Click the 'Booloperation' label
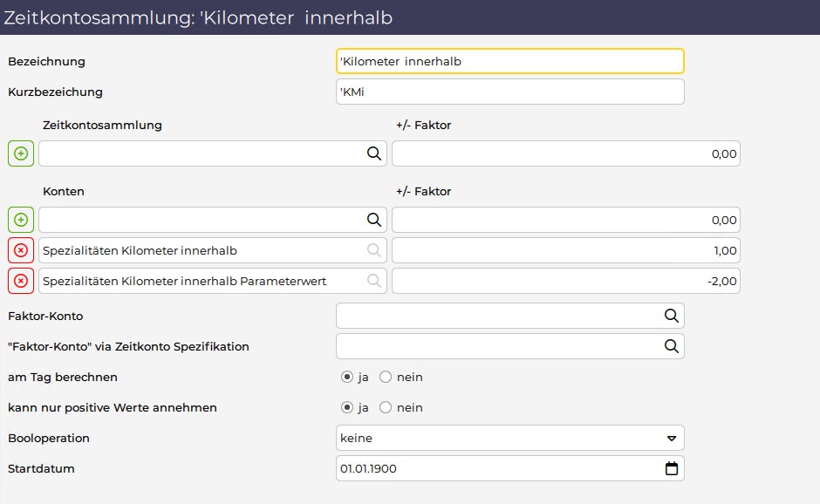This screenshot has height=504, width=820. [49, 438]
